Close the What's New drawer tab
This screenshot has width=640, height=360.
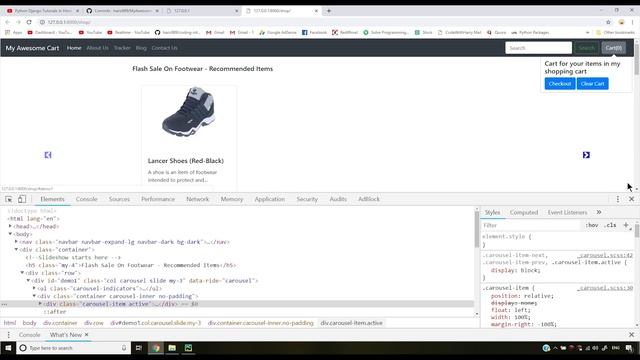click(87, 335)
